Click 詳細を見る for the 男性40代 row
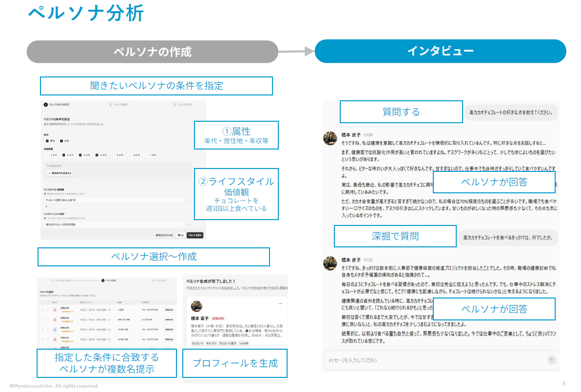Viewport: 581px width, 392px height. 169,330
